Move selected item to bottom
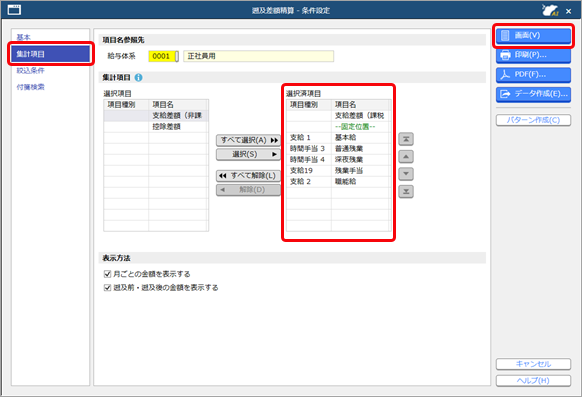This screenshot has height=397, width=582. click(x=406, y=191)
